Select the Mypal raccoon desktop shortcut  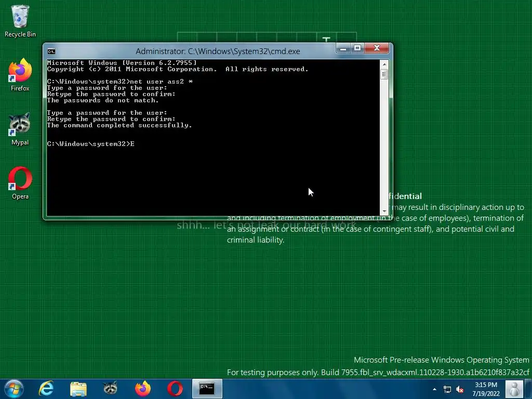(20, 129)
